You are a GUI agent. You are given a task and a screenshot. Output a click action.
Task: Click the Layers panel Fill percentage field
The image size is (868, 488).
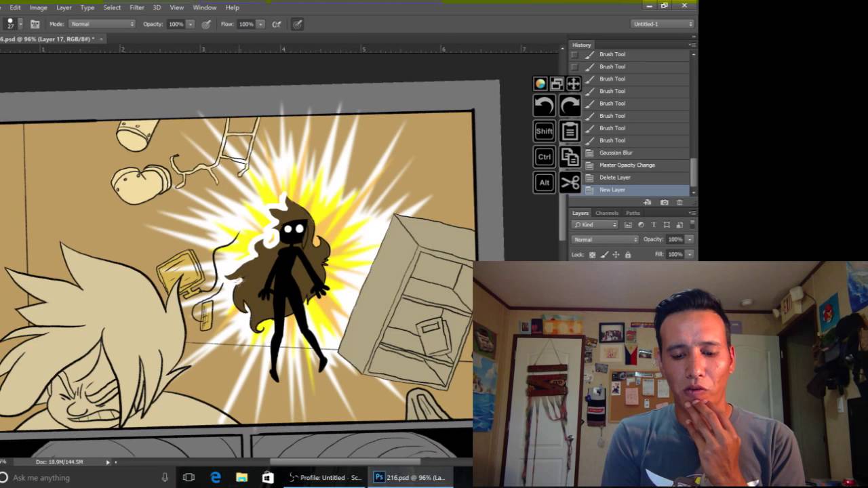675,254
